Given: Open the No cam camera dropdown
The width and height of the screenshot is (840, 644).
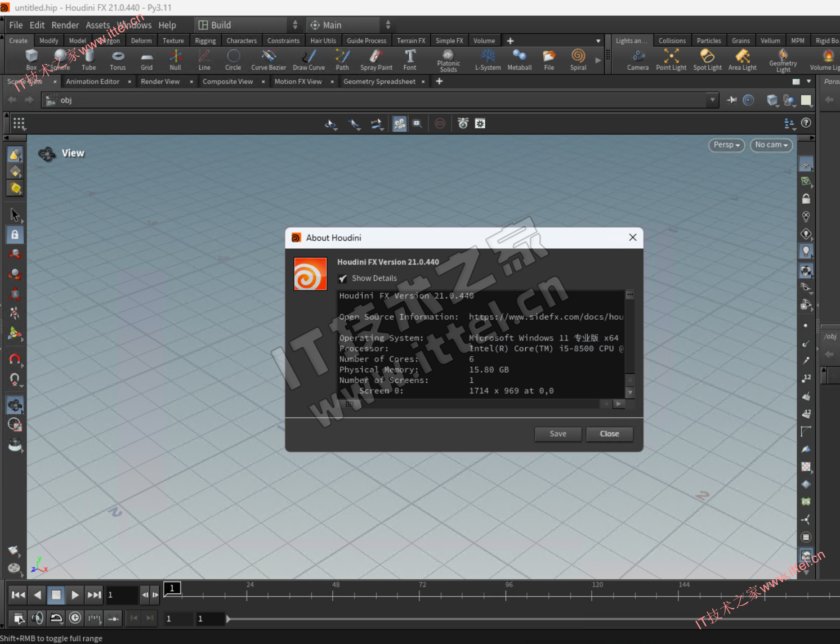Looking at the screenshot, I should pyautogui.click(x=771, y=145).
